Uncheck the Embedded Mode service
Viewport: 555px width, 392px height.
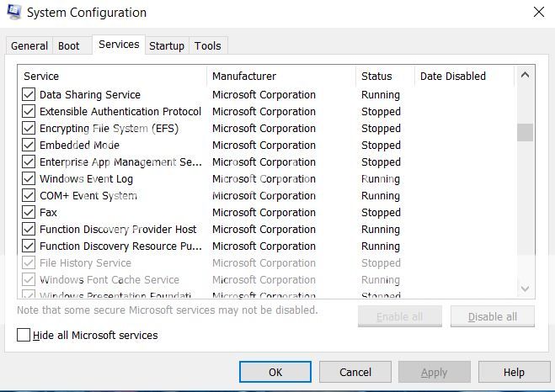[x=29, y=145]
